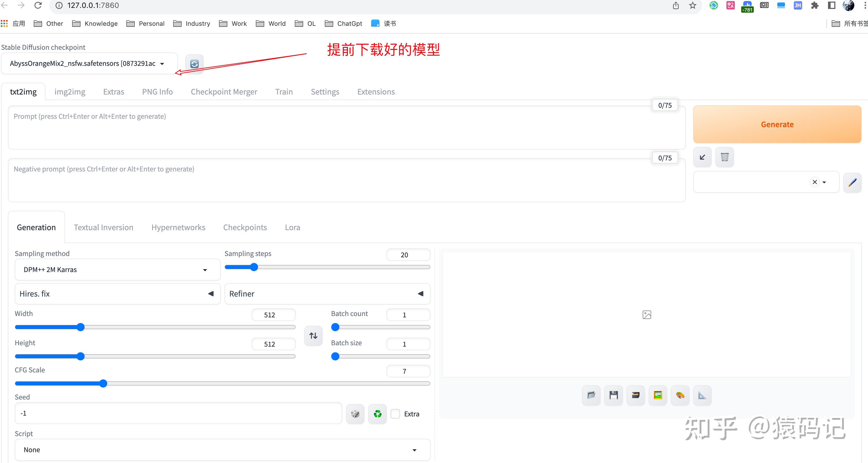Image resolution: width=868 pixels, height=463 pixels.
Task: Expand the Hires. fix section
Action: click(118, 294)
